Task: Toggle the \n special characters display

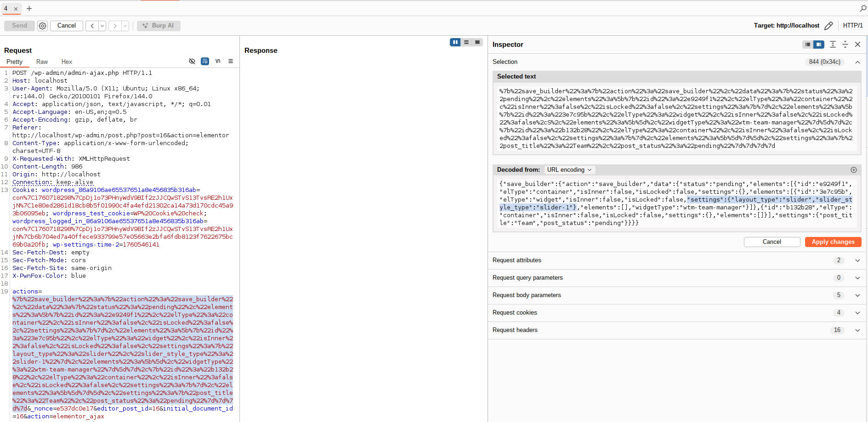Action: 218,61
